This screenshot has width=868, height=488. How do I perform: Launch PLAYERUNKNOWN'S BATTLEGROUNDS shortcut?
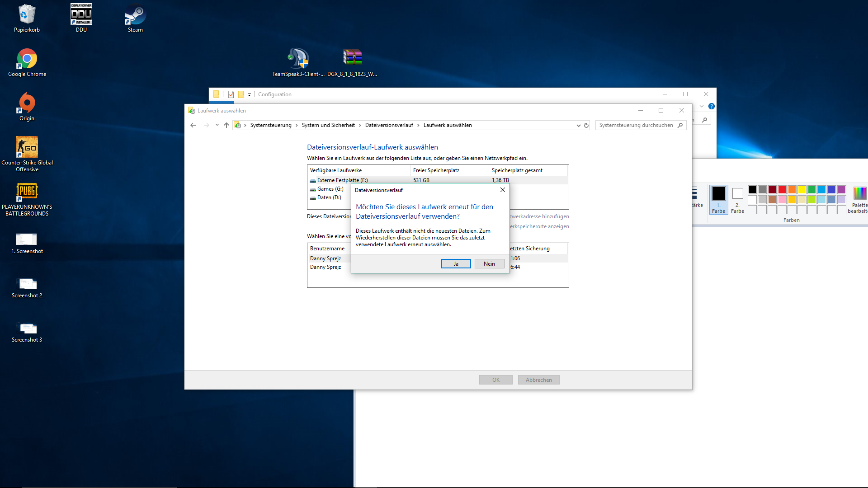[27, 199]
